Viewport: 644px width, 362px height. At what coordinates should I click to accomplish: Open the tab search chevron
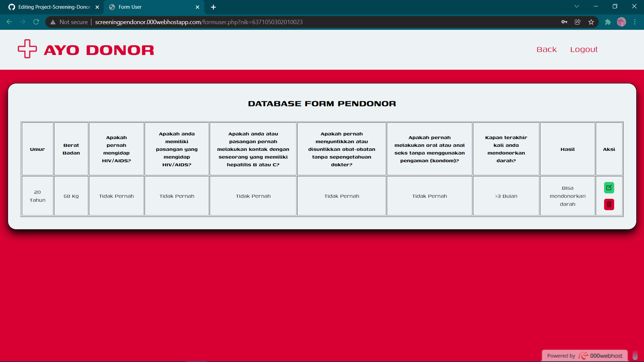point(577,6)
